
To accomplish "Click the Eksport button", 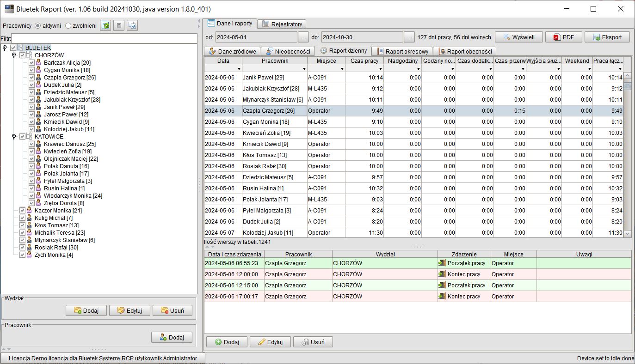I will (607, 37).
